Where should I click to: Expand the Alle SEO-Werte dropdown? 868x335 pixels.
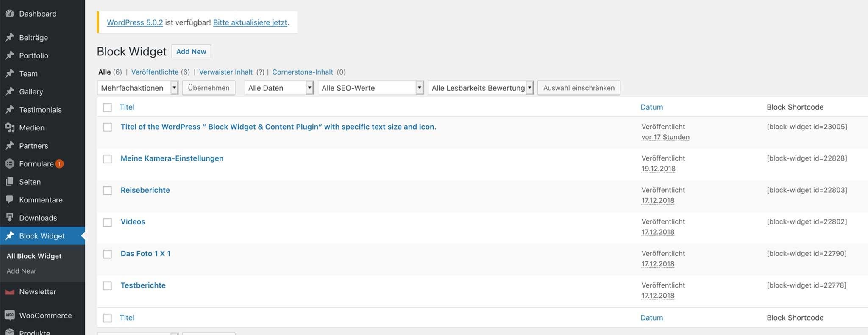(x=371, y=88)
